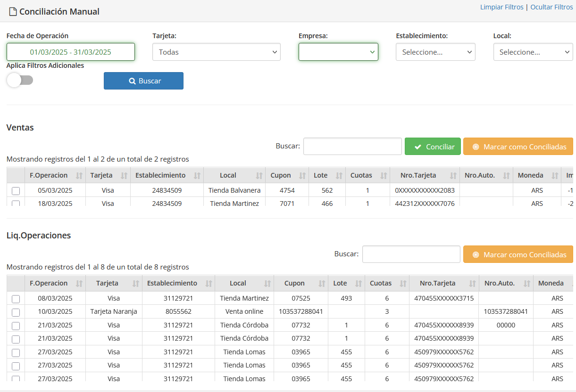This screenshot has width=576, height=392.
Task: Sort Ventas table by Nro.Auto. column
Action: click(486, 175)
